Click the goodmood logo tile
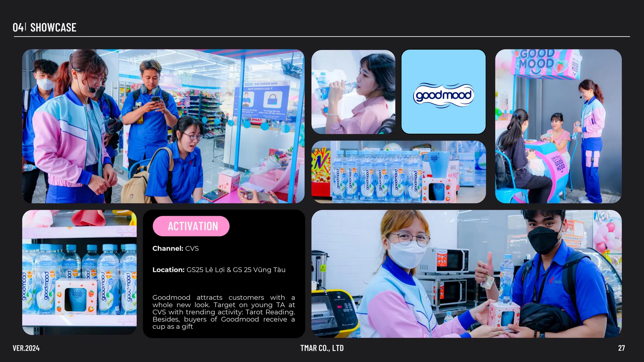The width and height of the screenshot is (644, 362). (443, 92)
